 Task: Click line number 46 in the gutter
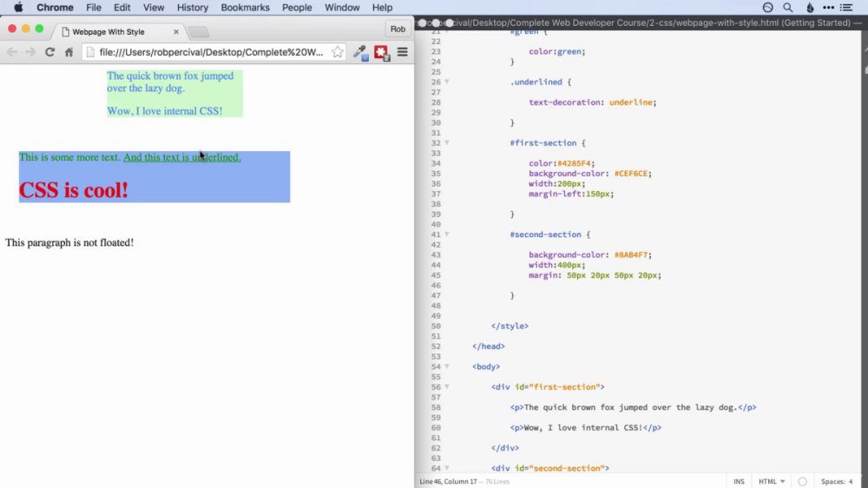pos(436,286)
